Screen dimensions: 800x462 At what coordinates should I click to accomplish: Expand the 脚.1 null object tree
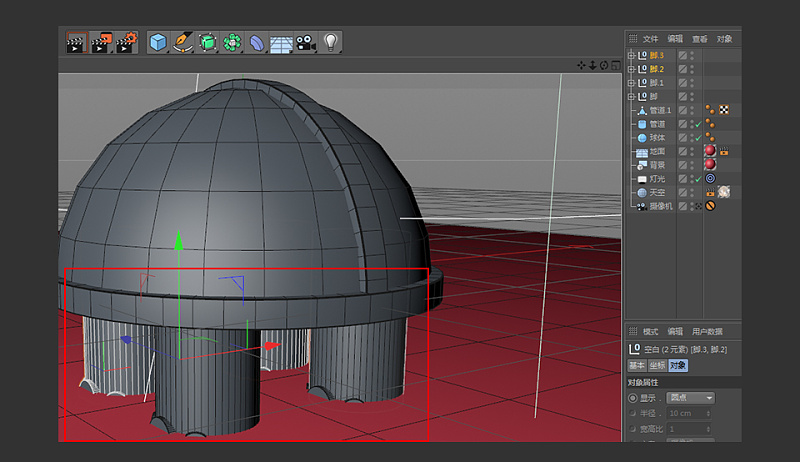(631, 83)
